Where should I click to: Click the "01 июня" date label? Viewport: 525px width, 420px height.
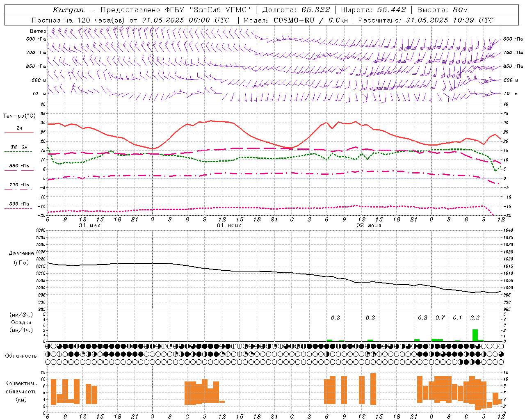coord(229,226)
